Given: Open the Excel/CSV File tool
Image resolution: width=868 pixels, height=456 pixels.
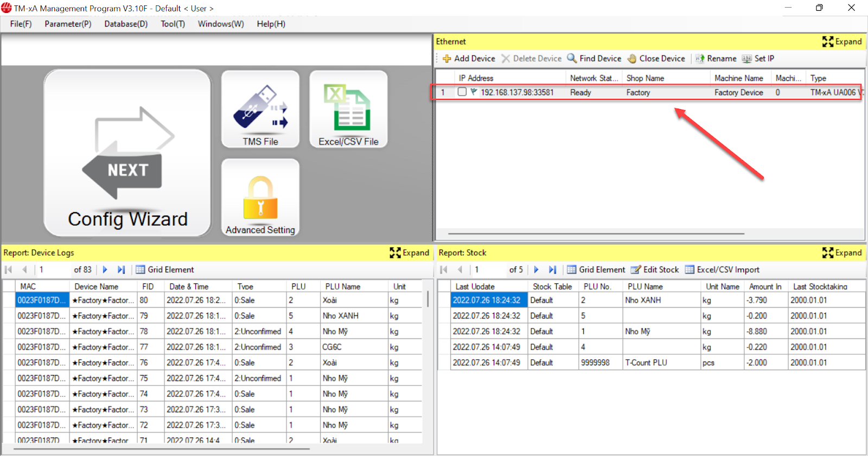Looking at the screenshot, I should pyautogui.click(x=348, y=110).
